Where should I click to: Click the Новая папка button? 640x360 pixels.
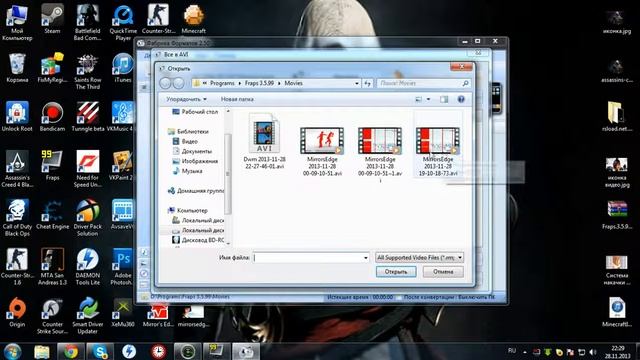pos(237,99)
